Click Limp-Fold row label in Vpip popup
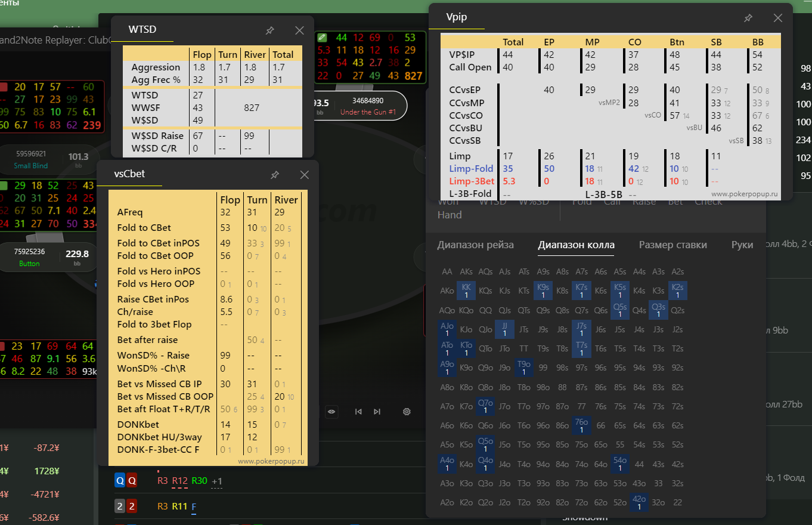The height and width of the screenshot is (525, 812). [471, 169]
